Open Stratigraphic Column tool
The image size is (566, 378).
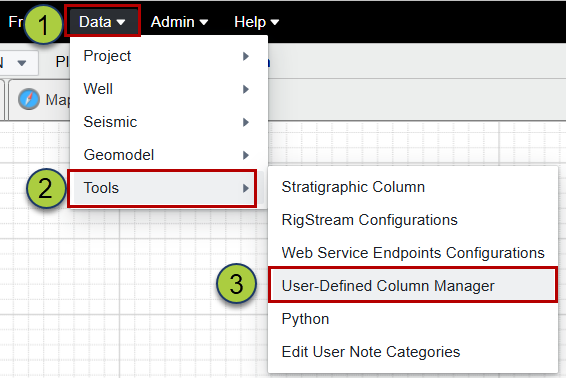coord(413,187)
